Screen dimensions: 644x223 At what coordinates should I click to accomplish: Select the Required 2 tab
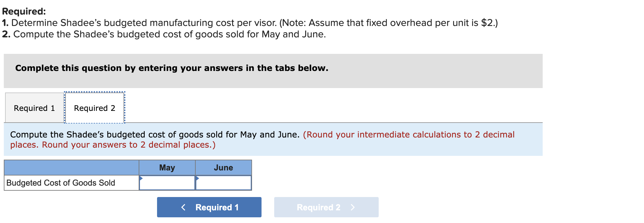tap(94, 108)
